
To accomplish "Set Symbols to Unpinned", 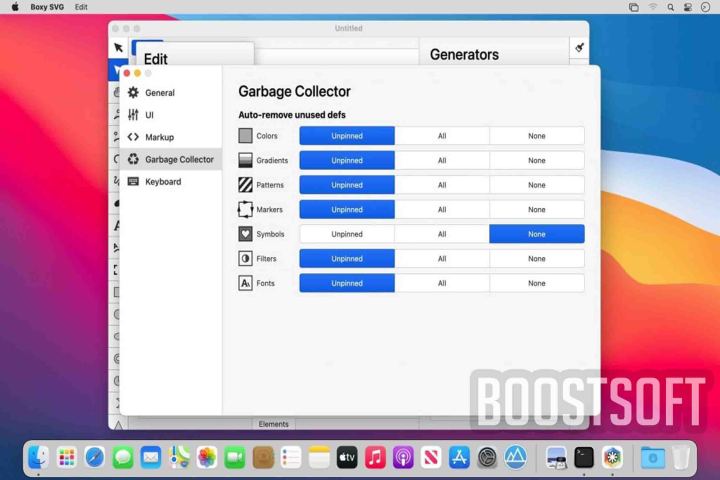I will pos(347,234).
